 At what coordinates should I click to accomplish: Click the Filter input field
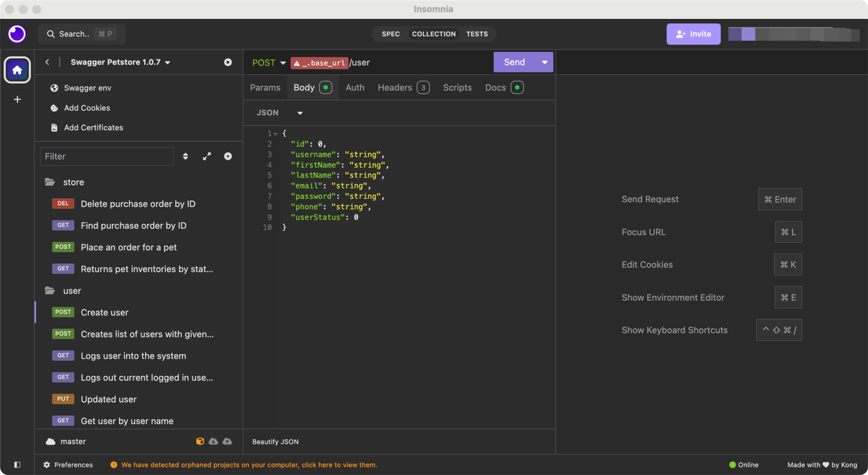[x=107, y=156]
